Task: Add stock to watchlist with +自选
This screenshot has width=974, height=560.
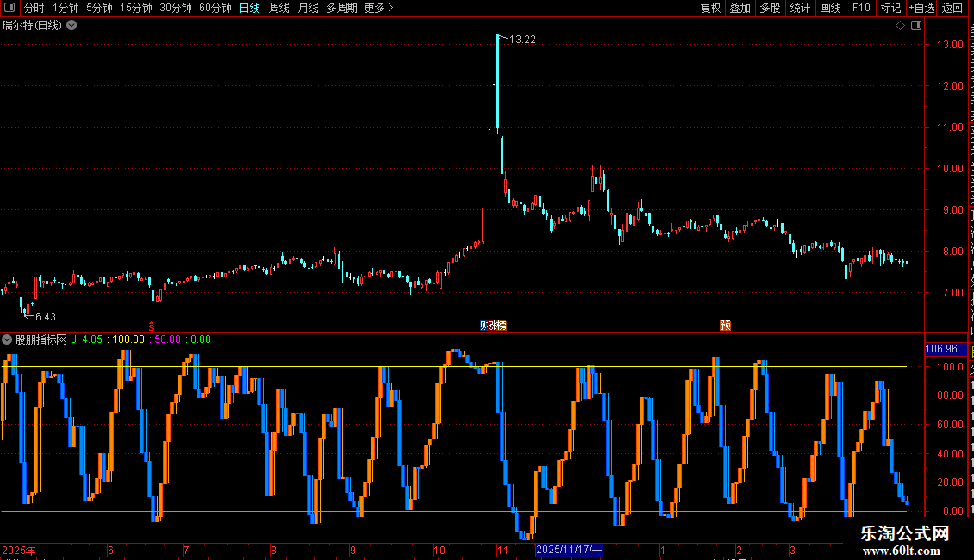Action: click(921, 8)
